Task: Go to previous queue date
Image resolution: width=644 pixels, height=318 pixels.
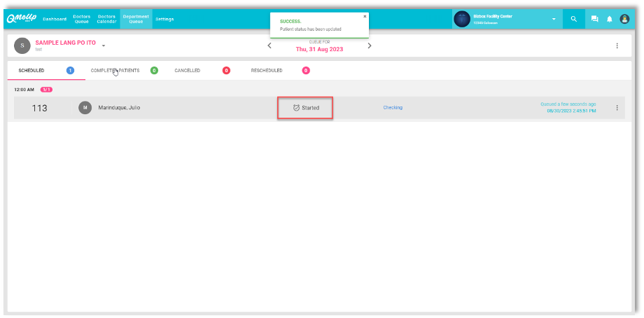Action: pos(269,46)
